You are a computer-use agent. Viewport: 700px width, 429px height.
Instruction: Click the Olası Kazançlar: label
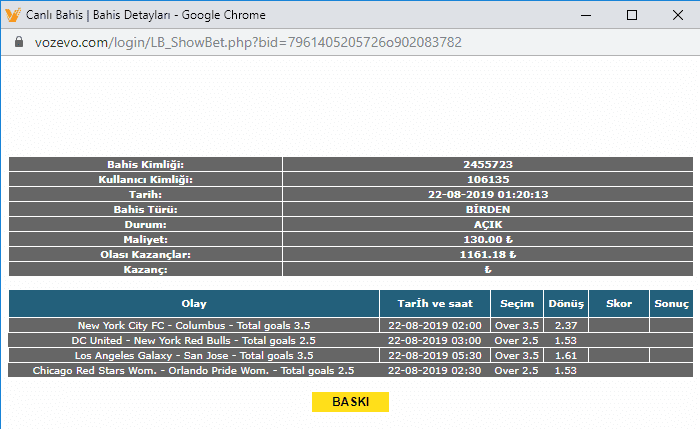coord(146,254)
